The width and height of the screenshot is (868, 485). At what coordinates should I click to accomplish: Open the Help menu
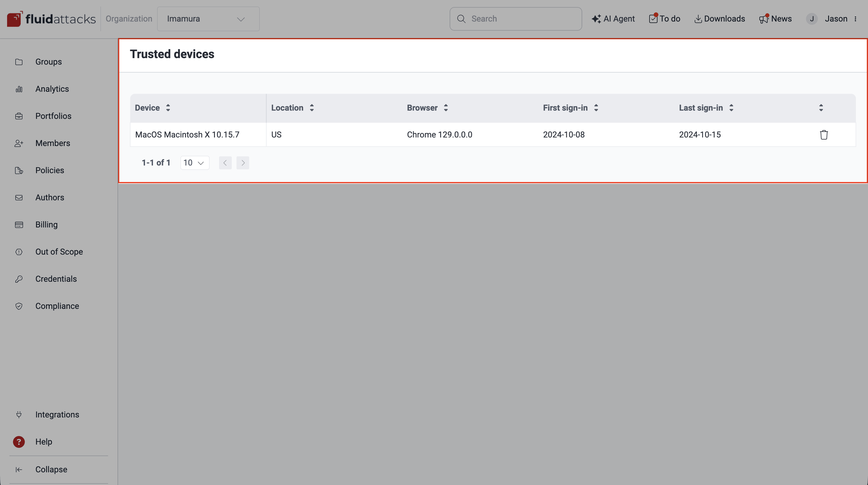(x=43, y=442)
